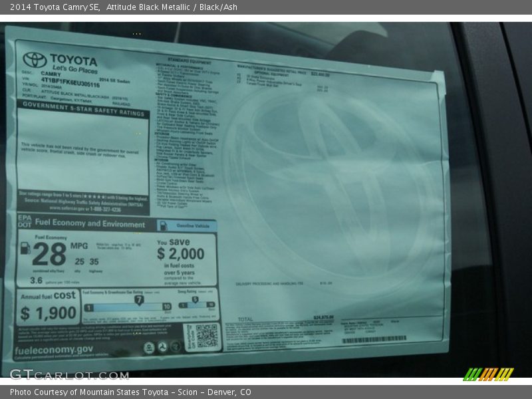Click "Attitude Black Metallic / Black/Ash" caption text
The height and width of the screenshot is (399, 532).
coord(172,7)
